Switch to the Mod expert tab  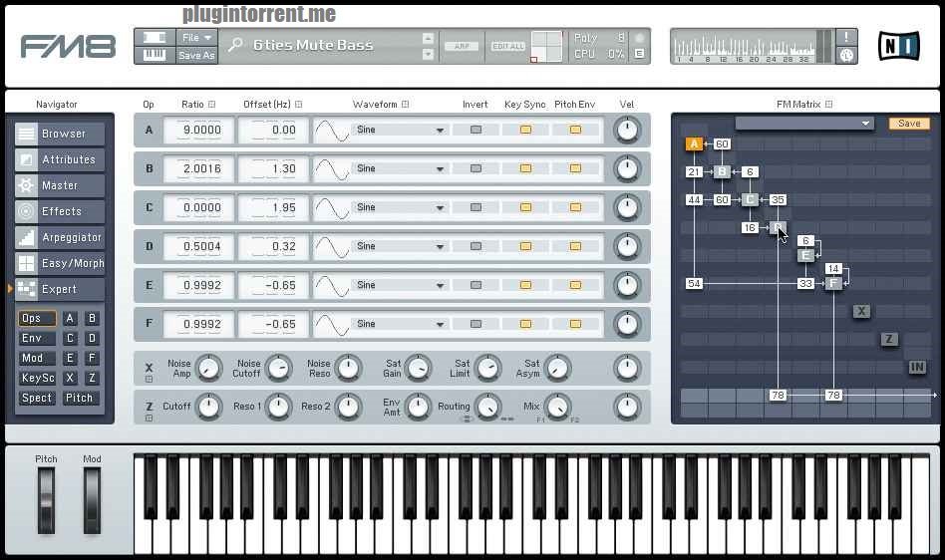pos(37,358)
